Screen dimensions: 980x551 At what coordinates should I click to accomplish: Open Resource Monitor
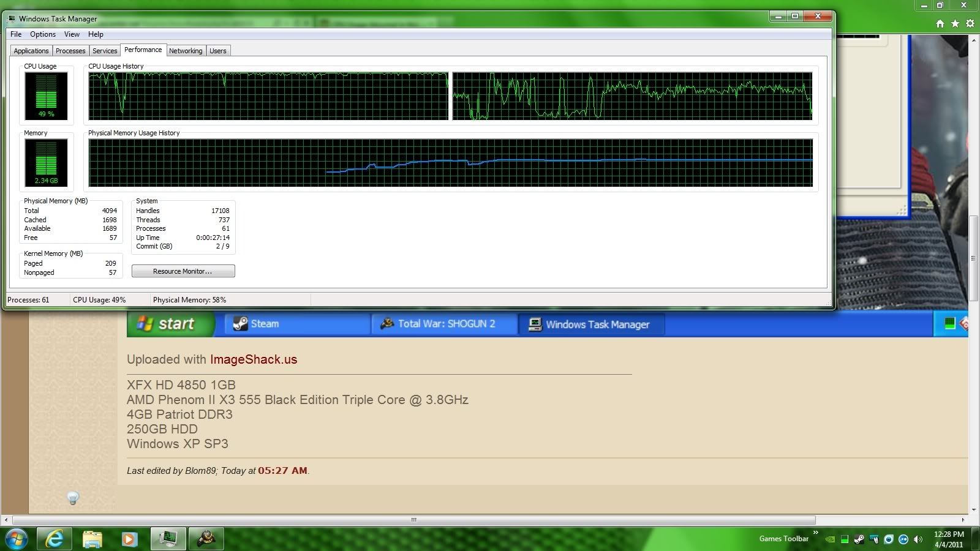[183, 271]
